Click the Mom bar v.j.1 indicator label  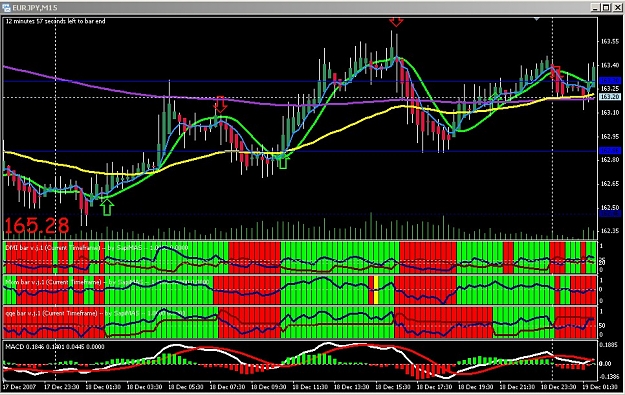pos(107,282)
